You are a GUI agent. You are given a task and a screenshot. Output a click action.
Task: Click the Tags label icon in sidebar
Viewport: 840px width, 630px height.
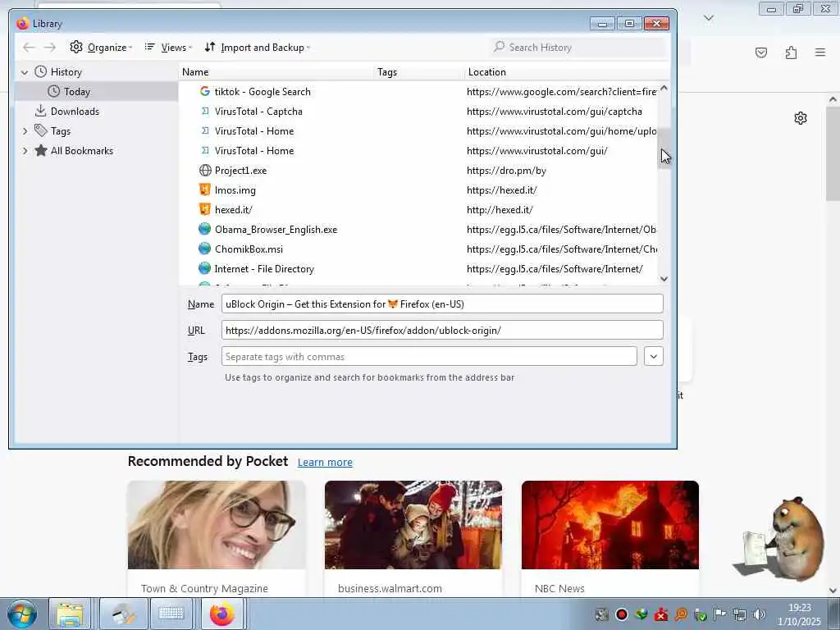[41, 130]
